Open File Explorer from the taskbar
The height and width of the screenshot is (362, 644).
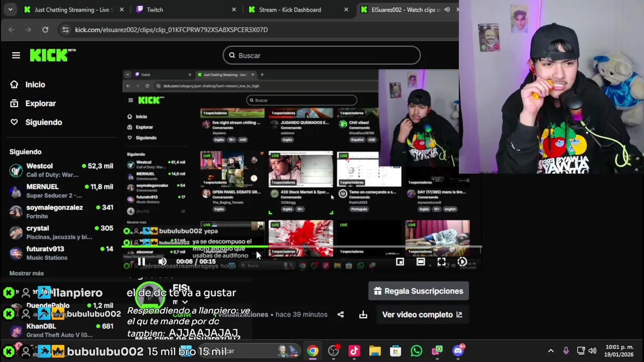[375, 351]
